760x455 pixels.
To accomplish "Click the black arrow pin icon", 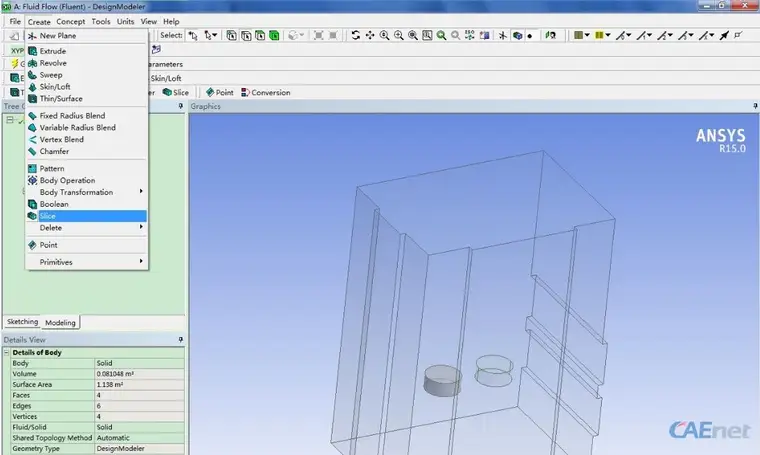I will pos(724,35).
